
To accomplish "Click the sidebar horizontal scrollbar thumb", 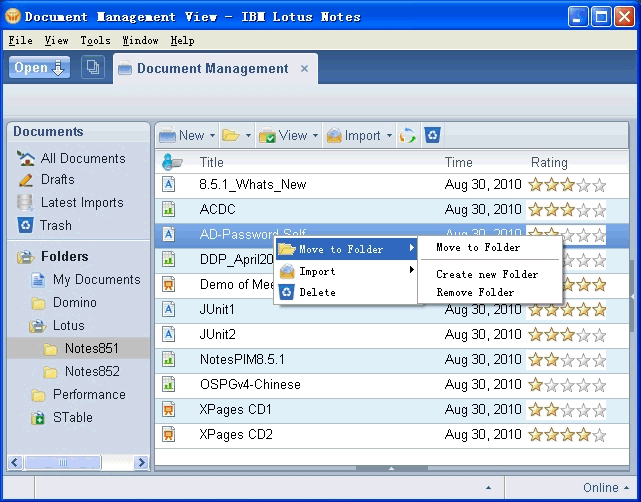I will [63, 462].
